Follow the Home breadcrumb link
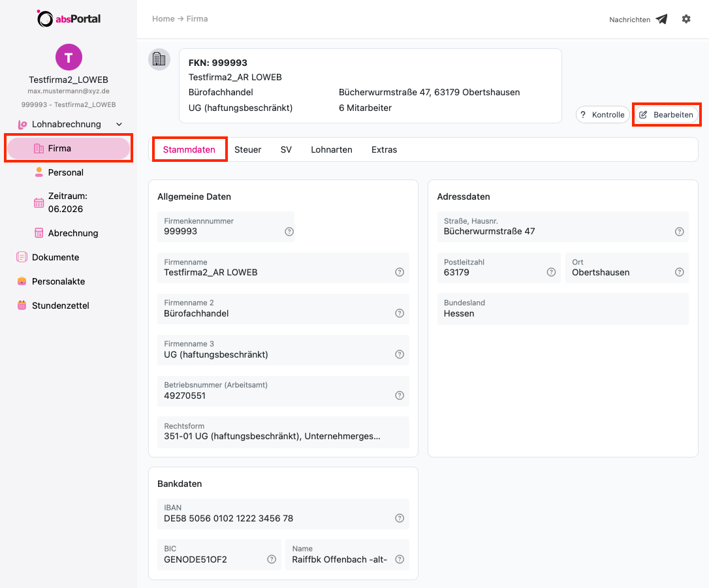Image resolution: width=709 pixels, height=588 pixels. pyautogui.click(x=163, y=18)
